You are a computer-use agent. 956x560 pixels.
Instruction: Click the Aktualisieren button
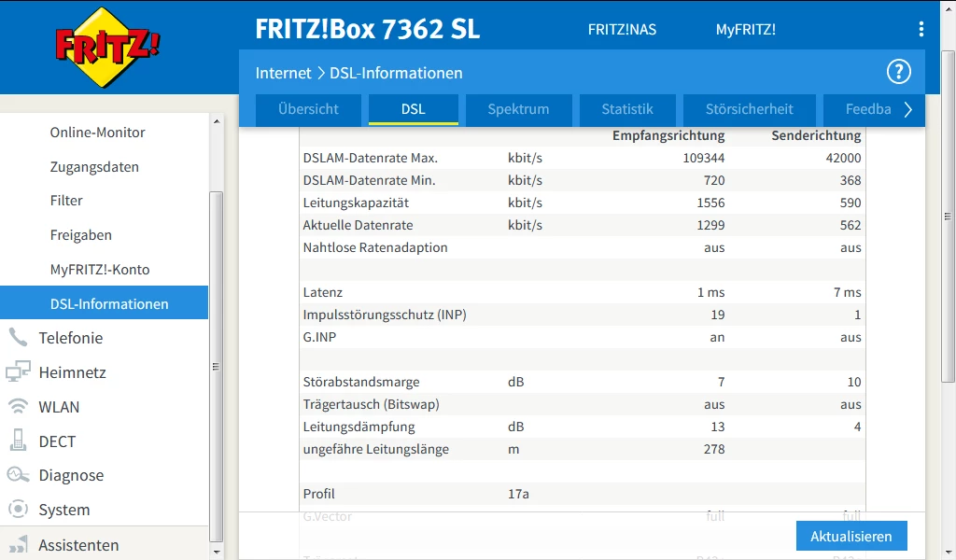click(851, 537)
